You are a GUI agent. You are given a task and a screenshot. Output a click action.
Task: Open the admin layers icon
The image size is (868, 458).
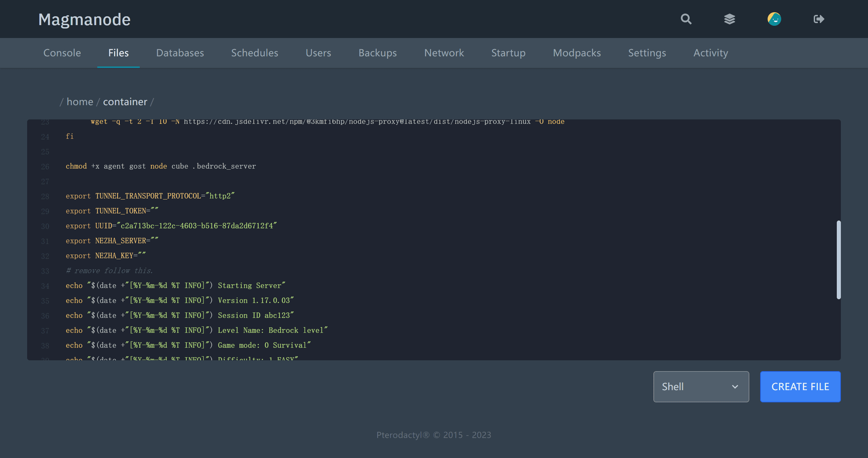tap(729, 19)
